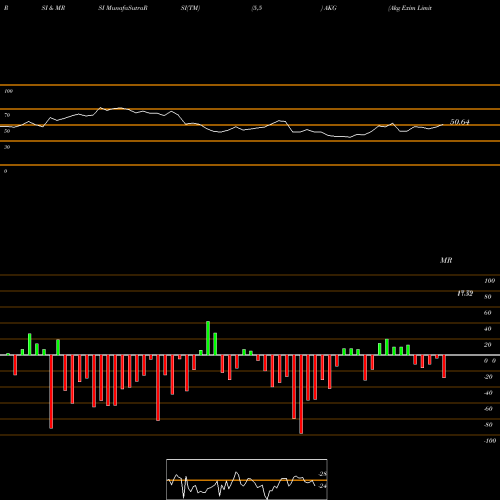
Task: Click the '40' label on MR axis
Action: click(x=487, y=329)
